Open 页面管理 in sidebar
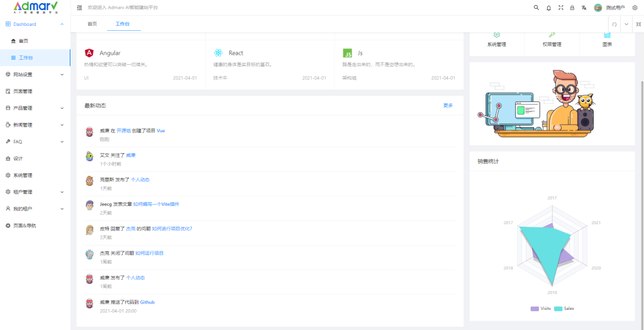This screenshot has height=330, width=644. pyautogui.click(x=35, y=91)
